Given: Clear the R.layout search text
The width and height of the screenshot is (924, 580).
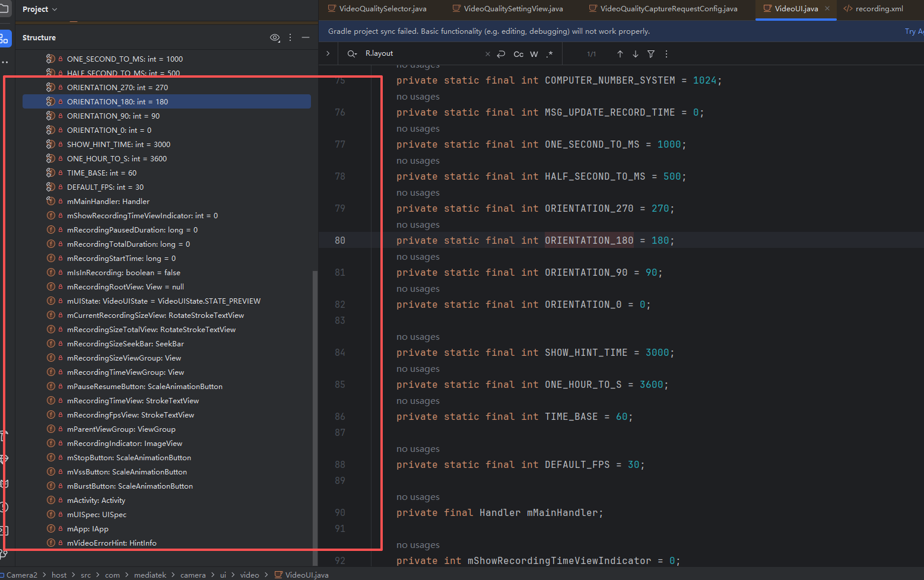Looking at the screenshot, I should (x=488, y=54).
